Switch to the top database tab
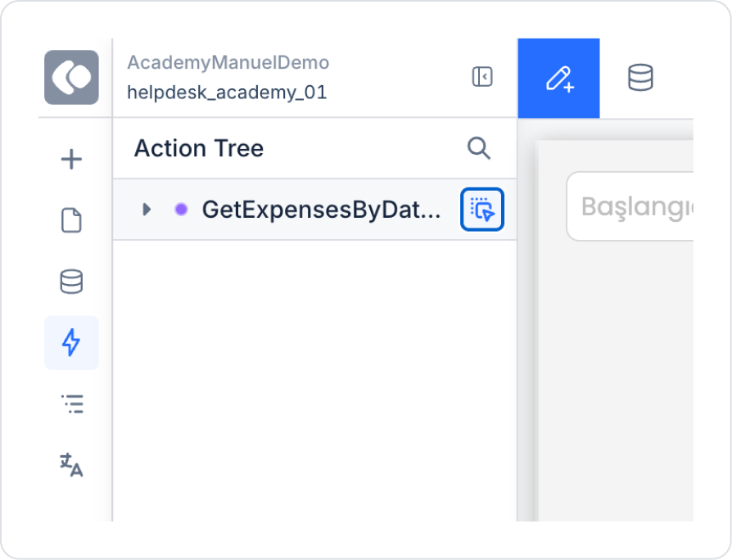Image resolution: width=732 pixels, height=560 pixels. pos(640,78)
